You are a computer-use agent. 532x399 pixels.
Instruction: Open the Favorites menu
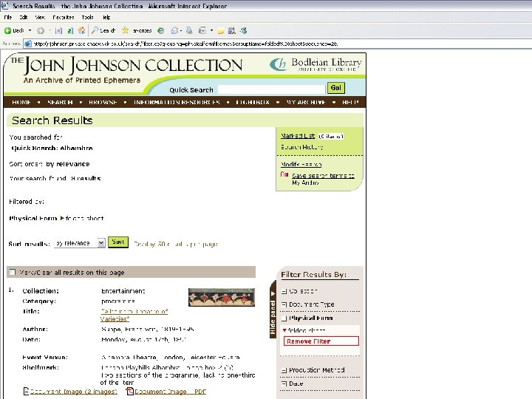click(x=63, y=17)
